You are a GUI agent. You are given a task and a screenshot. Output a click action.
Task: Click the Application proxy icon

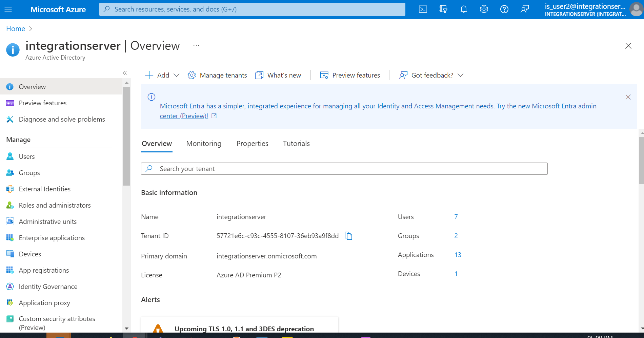(x=10, y=303)
